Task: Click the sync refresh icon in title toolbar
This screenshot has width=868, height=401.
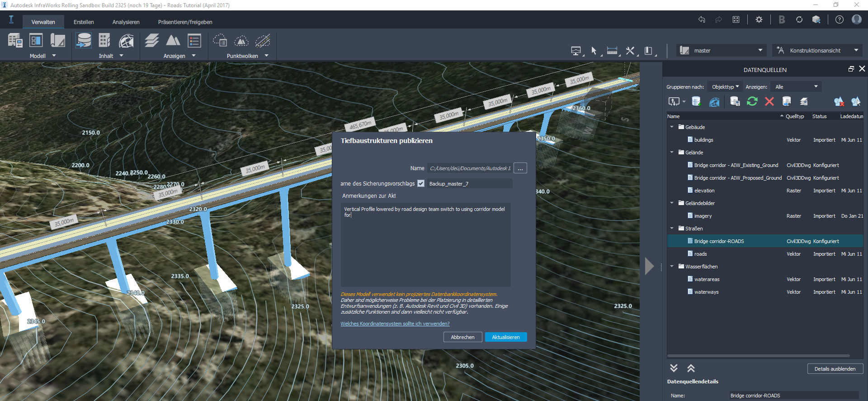Action: click(799, 19)
